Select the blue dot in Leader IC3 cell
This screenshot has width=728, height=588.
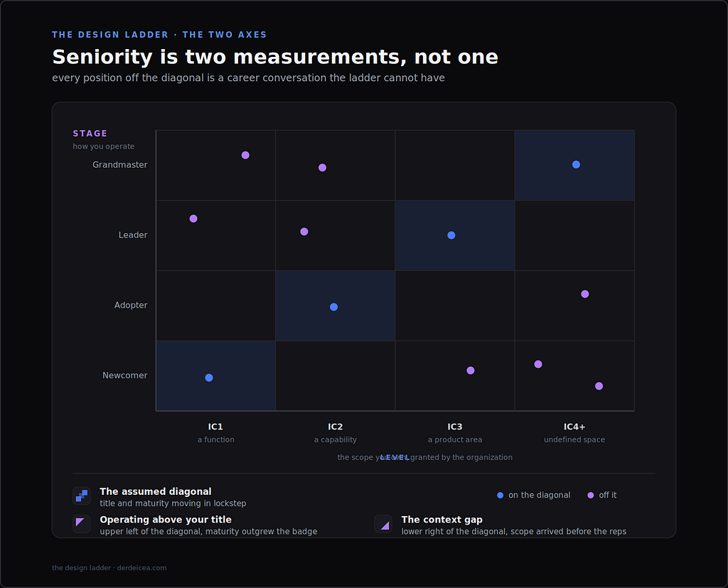click(451, 235)
